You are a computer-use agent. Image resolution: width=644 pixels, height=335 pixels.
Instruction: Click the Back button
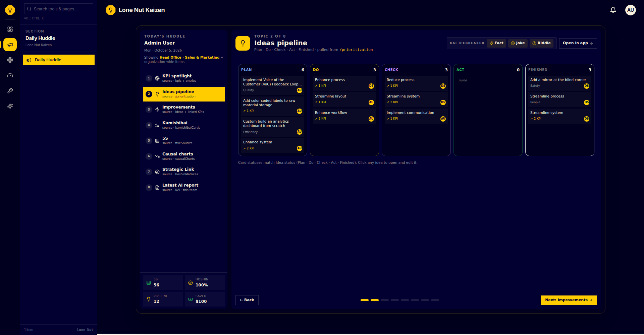[x=247, y=300]
